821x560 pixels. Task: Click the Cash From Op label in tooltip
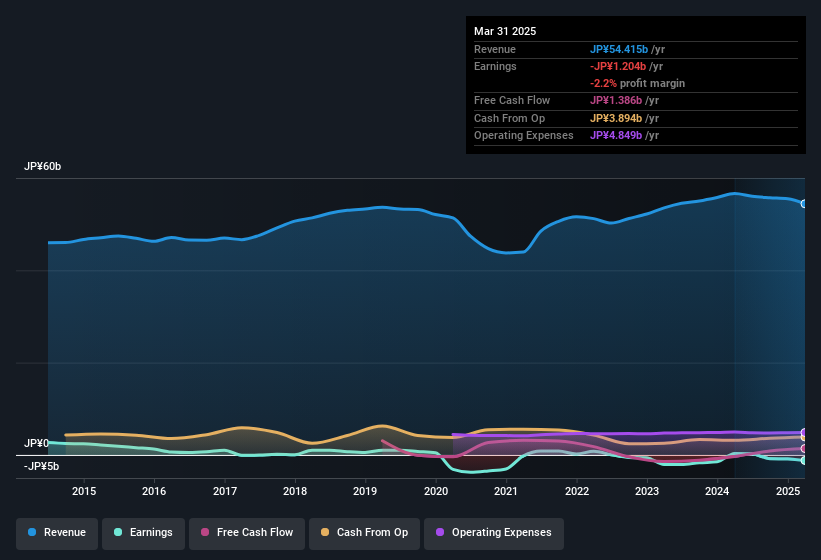pos(509,118)
